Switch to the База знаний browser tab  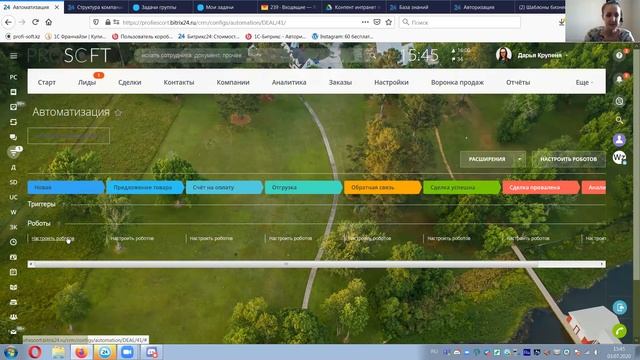[x=417, y=7]
